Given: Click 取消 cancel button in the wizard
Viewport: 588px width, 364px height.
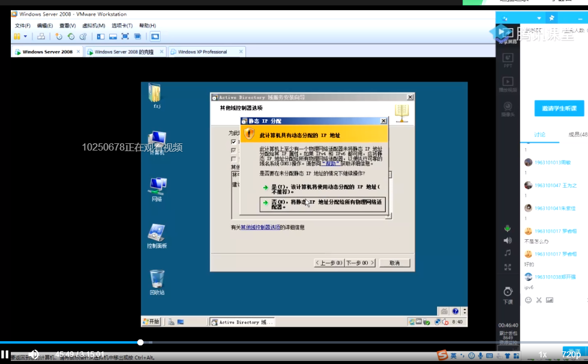Looking at the screenshot, I should (x=395, y=263).
